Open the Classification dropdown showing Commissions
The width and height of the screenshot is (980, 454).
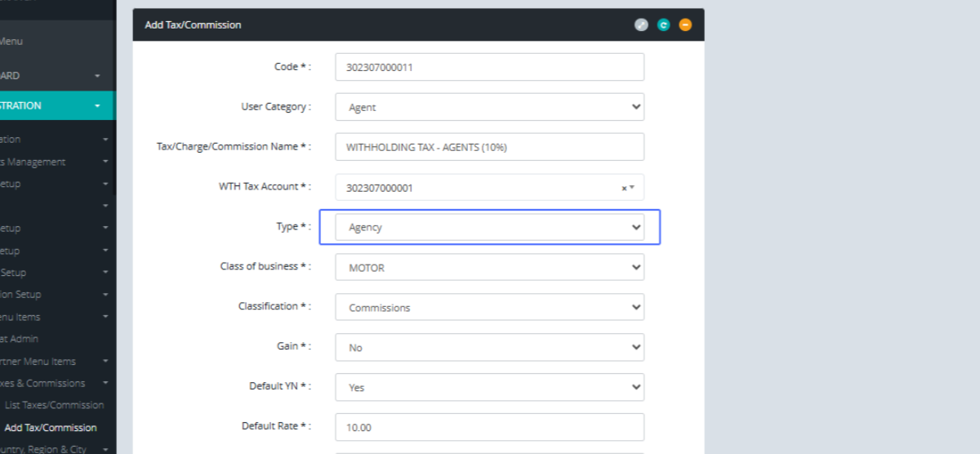tap(489, 307)
